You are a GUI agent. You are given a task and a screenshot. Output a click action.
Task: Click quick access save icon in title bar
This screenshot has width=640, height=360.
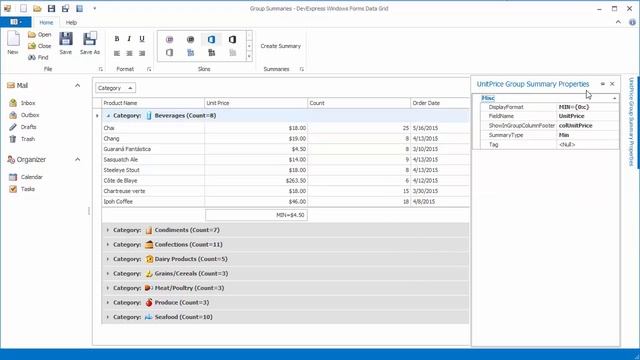point(51,8)
